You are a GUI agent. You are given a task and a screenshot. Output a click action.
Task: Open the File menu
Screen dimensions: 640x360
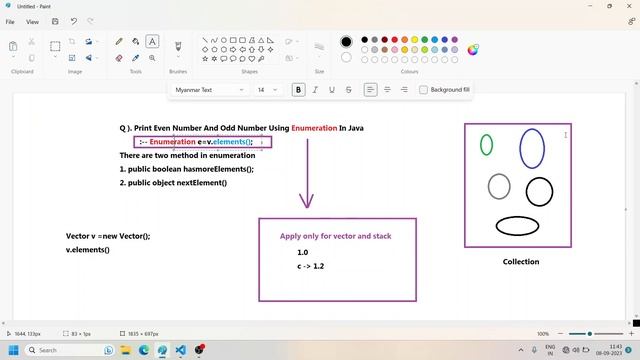(x=10, y=22)
